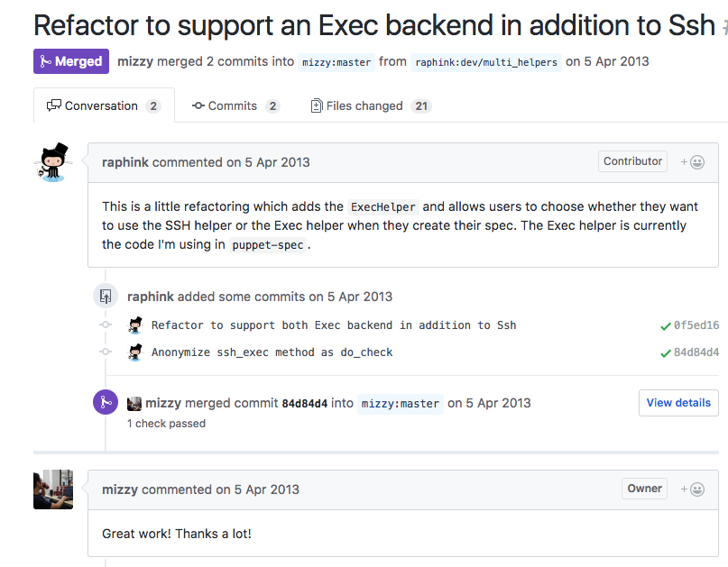This screenshot has width=728, height=567.
Task: Click small mizzy avatar in merge event
Action: pos(134,404)
